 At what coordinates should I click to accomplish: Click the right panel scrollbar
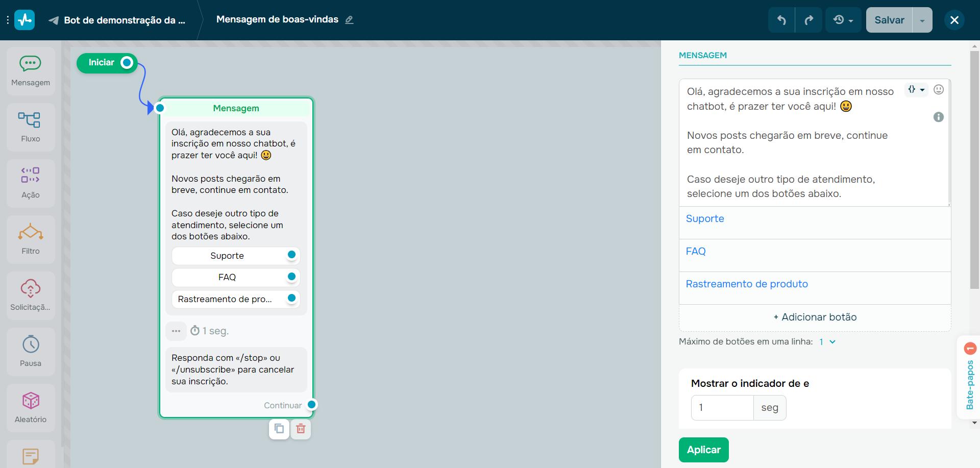(974, 169)
